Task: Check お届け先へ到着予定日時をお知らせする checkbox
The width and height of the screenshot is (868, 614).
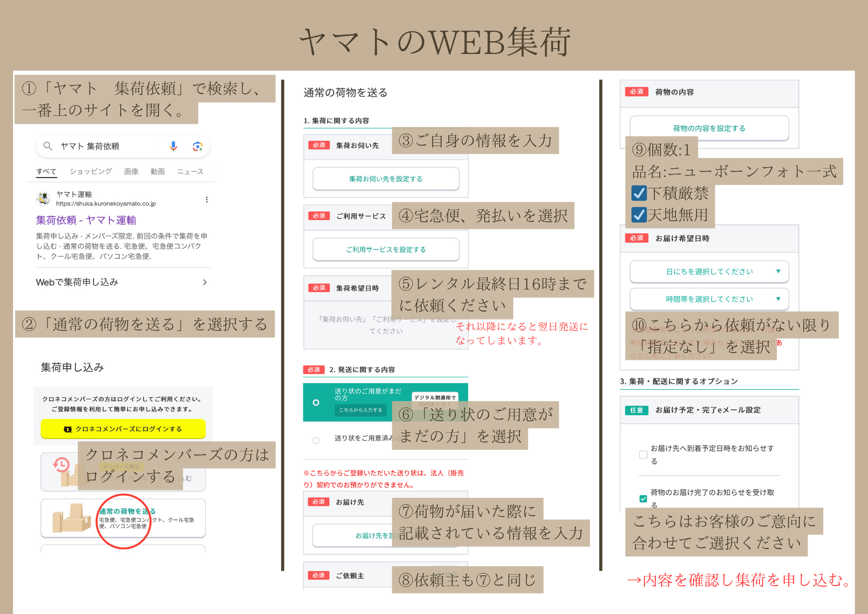Action: click(643, 455)
